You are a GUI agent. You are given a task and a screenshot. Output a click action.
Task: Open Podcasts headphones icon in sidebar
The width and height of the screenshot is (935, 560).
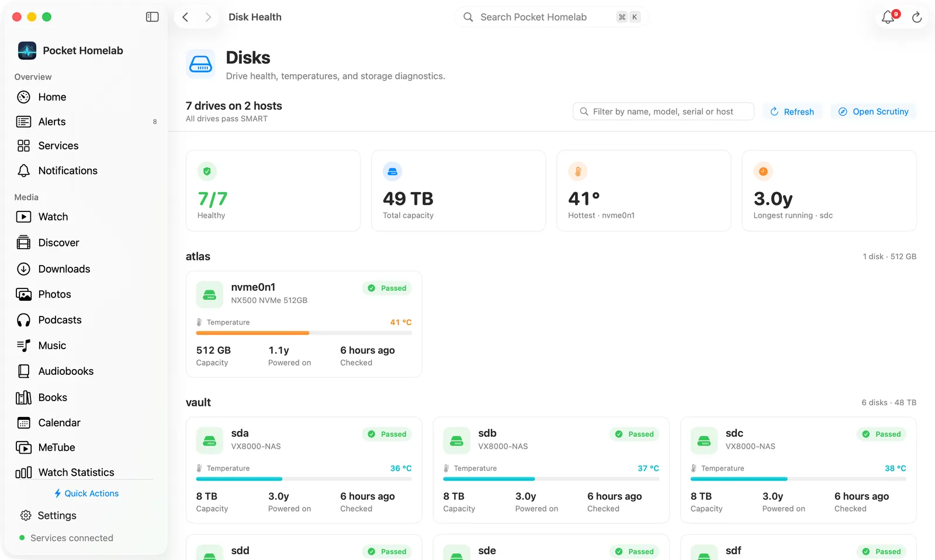[23, 320]
